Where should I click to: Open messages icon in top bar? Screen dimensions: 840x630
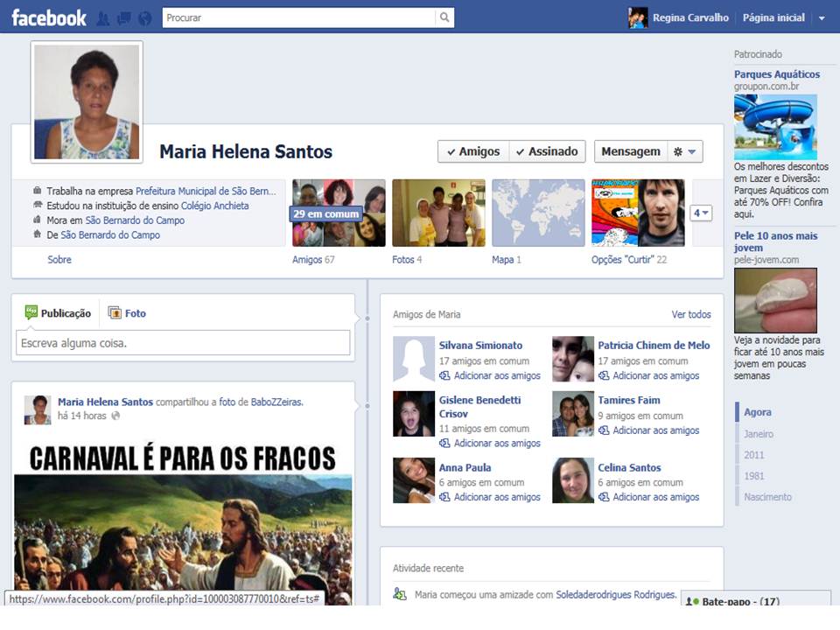[123, 18]
